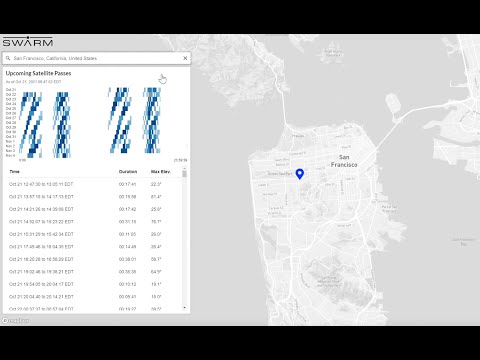
Task: Click the Oct 31 row label in heatmap
Action: click(11, 137)
